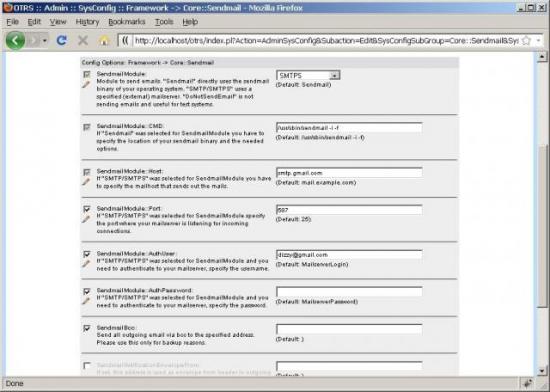
Task: Reload the page with the blue refresh icon
Action: (x=62, y=40)
